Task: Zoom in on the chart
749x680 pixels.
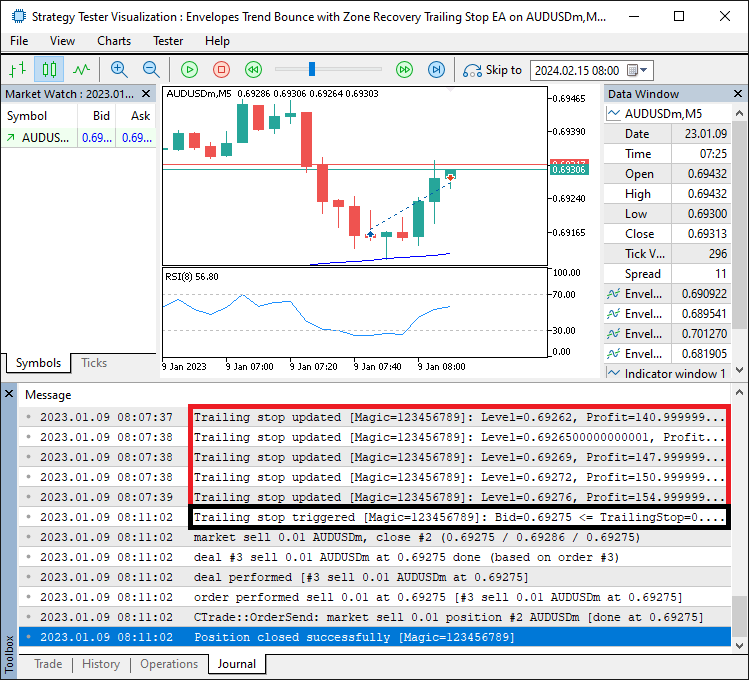Action: click(x=119, y=70)
